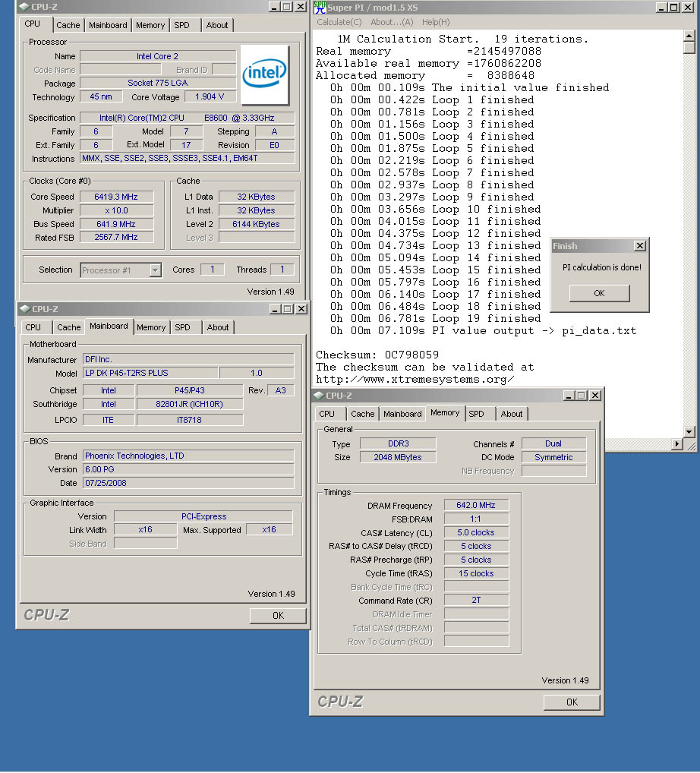Click the Intel logo in the CPU tab

[x=265, y=74]
